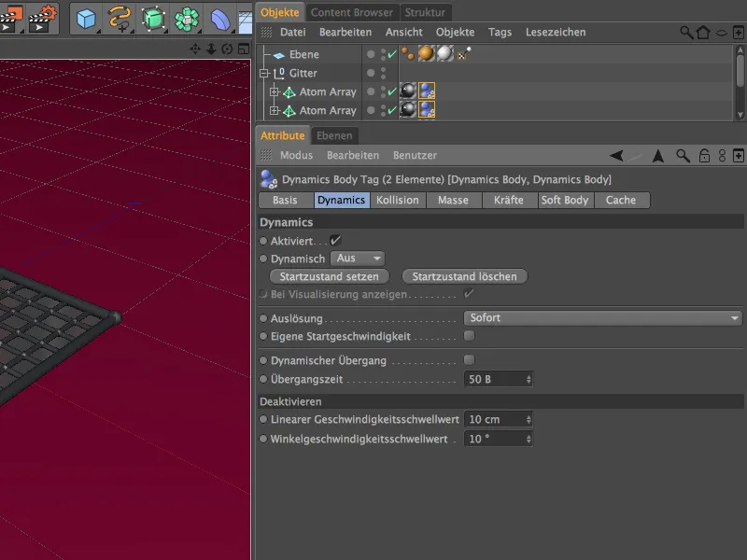Screen dimensions: 747x560
Task: Click the Attribute manager new-window plus icon
Action: click(x=738, y=155)
